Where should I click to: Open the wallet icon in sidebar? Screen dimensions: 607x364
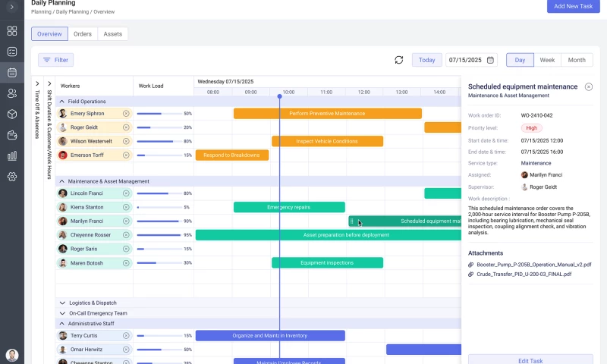tap(12, 135)
